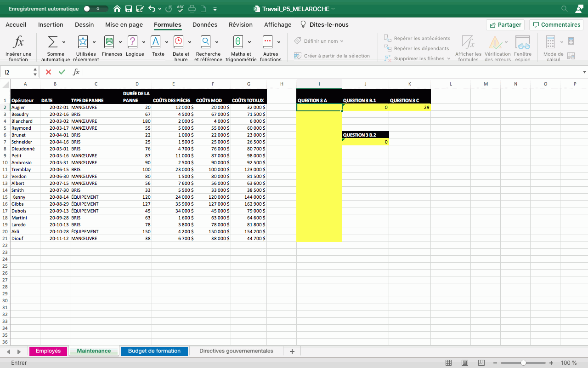Open the Commentaires panel button
This screenshot has width=588, height=368.
click(x=556, y=25)
